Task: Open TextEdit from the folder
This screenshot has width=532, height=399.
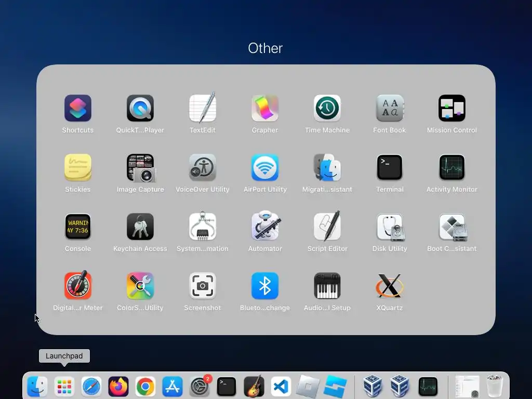Action: (203, 108)
